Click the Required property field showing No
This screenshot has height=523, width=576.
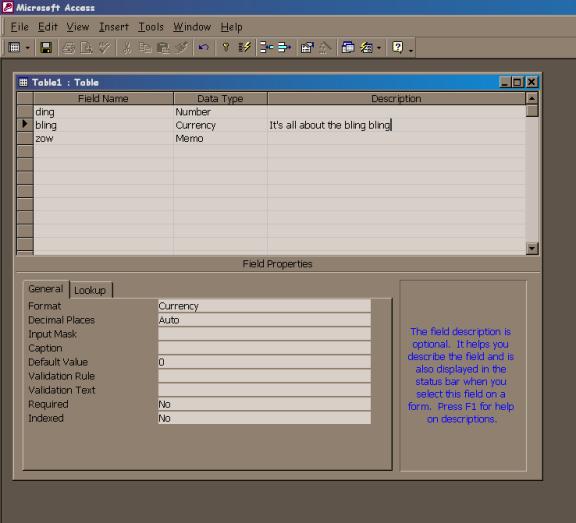(x=264, y=404)
